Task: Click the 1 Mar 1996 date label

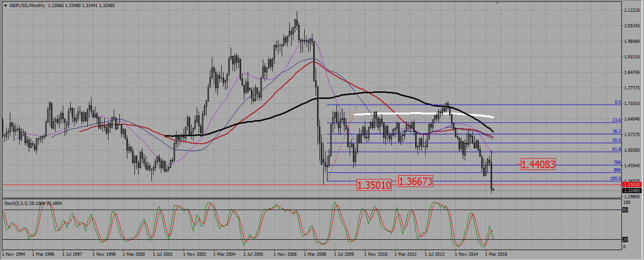Action: tap(43, 254)
